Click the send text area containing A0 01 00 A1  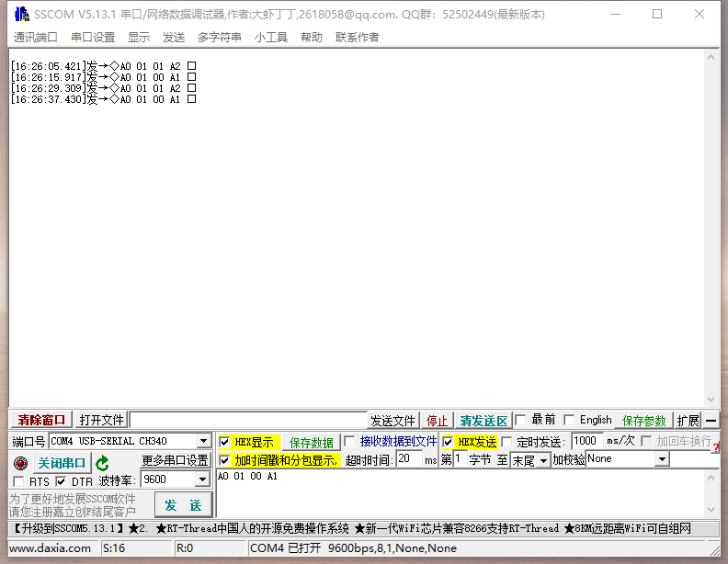pos(461,493)
